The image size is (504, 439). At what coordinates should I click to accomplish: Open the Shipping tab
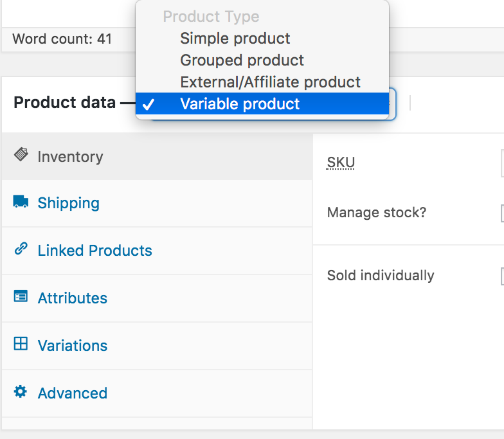tap(157, 203)
